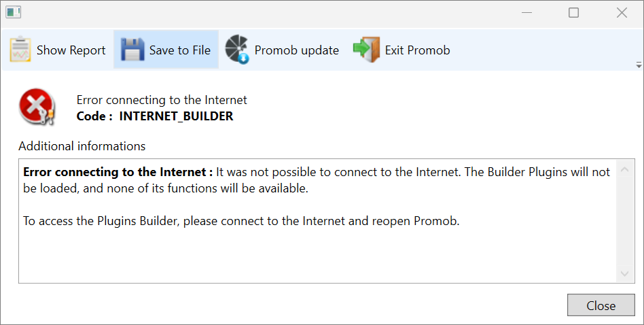The width and height of the screenshot is (644, 325).
Task: Click the Save to File floppy disk icon
Action: tap(132, 50)
